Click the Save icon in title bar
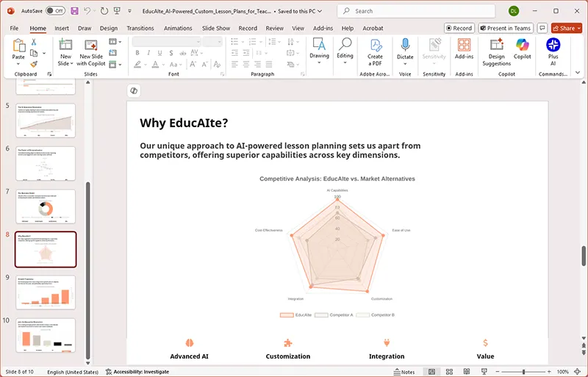This screenshot has width=588, height=377. [73, 11]
